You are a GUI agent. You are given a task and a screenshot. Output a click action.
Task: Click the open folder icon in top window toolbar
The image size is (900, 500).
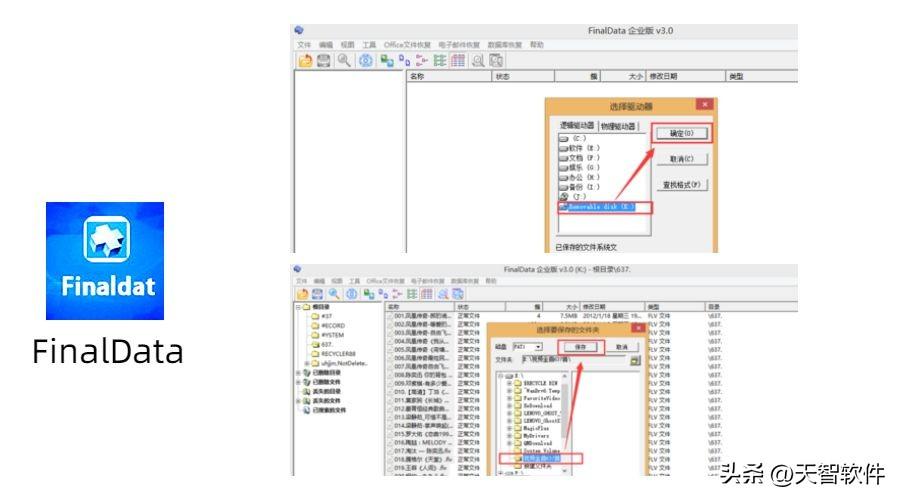(305, 60)
